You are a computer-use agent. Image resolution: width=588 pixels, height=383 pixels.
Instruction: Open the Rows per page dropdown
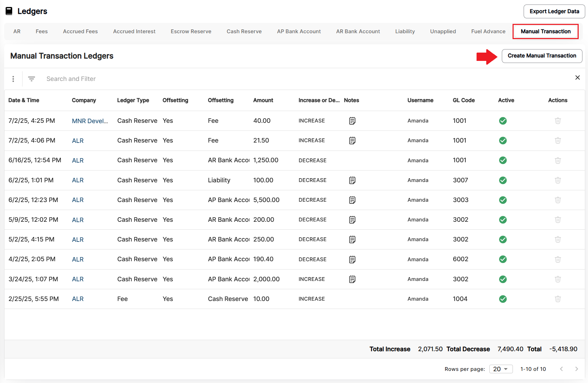(x=501, y=369)
